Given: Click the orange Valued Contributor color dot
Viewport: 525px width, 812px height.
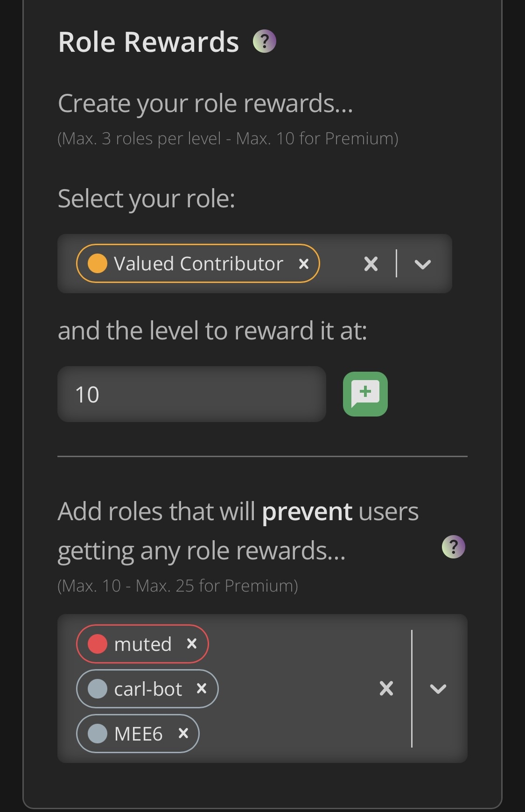Looking at the screenshot, I should click(98, 263).
